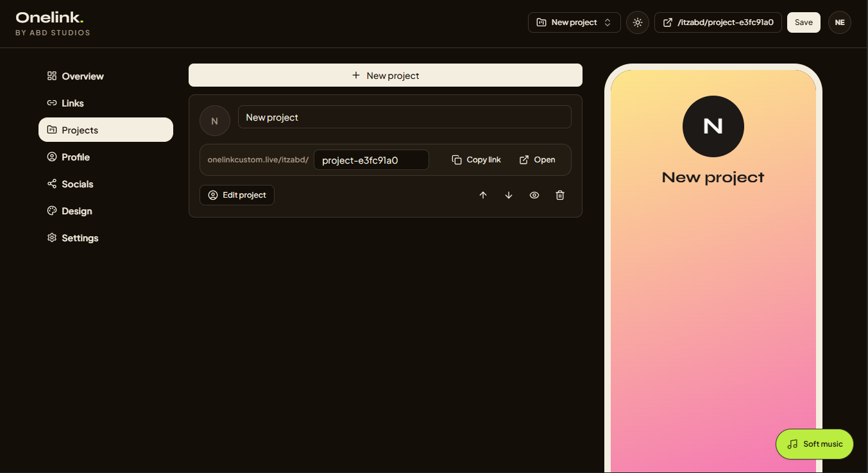Select the Projects sidebar item
The height and width of the screenshot is (473, 868).
106,130
